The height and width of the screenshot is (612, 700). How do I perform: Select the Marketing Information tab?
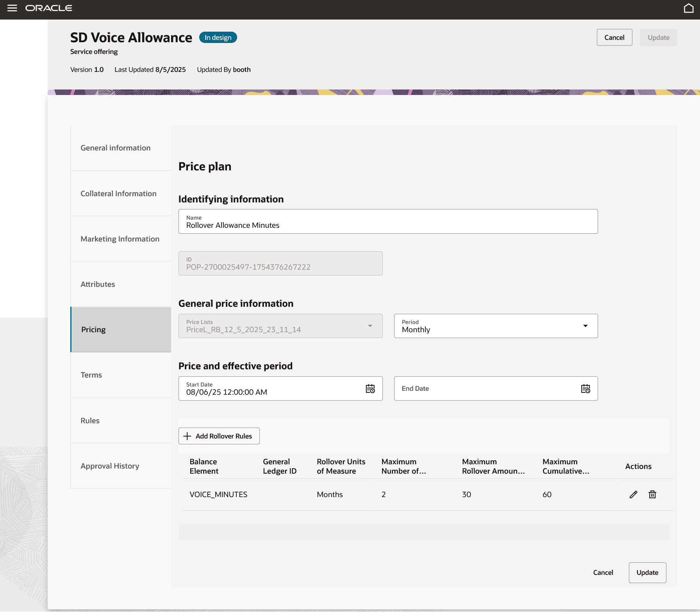[x=120, y=239]
